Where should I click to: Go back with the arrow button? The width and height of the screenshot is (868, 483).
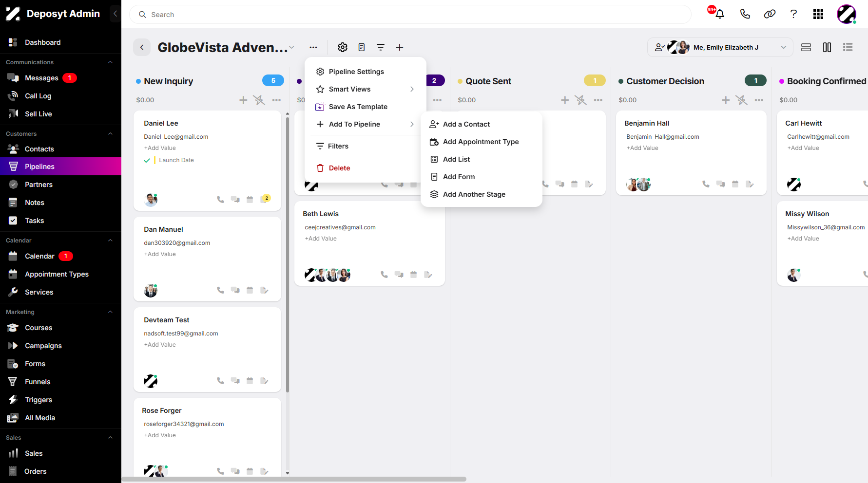142,47
